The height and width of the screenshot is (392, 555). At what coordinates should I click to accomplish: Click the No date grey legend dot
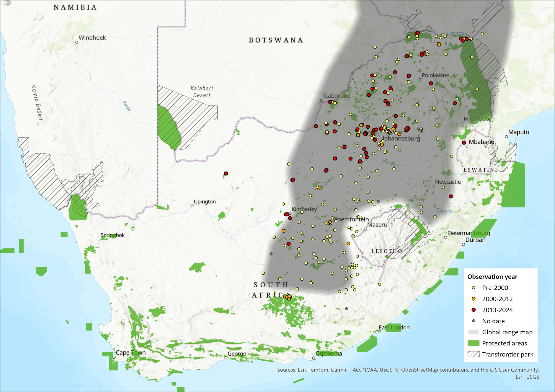473,321
